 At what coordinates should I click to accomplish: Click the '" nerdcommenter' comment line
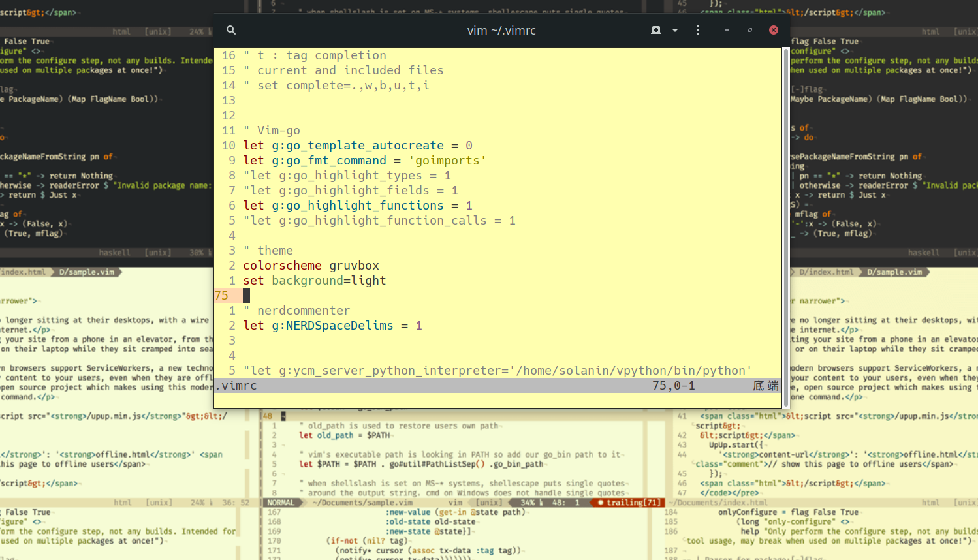(297, 311)
